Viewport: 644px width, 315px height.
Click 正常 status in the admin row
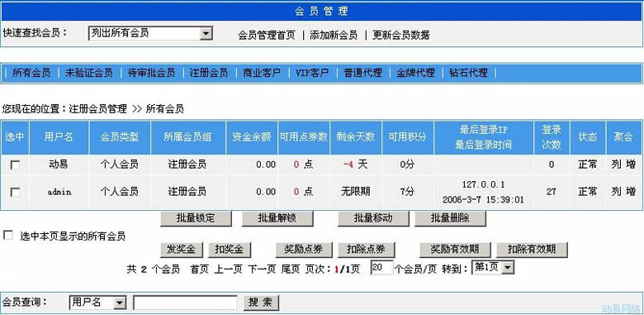pyautogui.click(x=588, y=192)
